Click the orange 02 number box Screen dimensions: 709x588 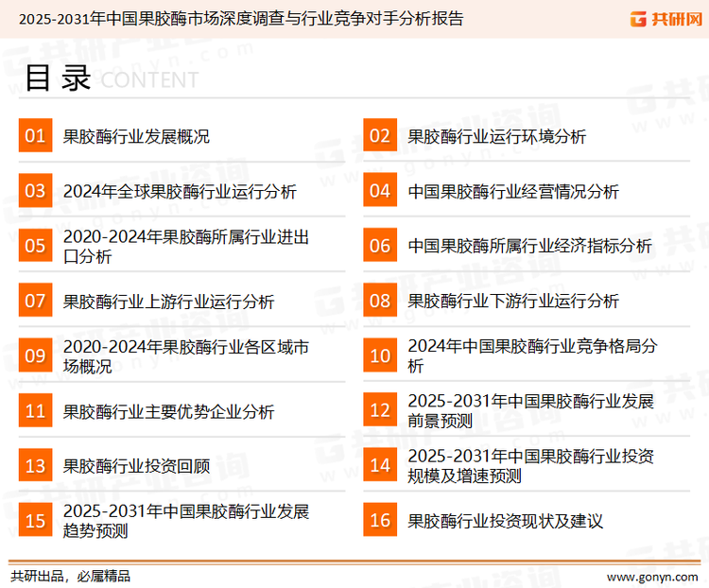380,135
